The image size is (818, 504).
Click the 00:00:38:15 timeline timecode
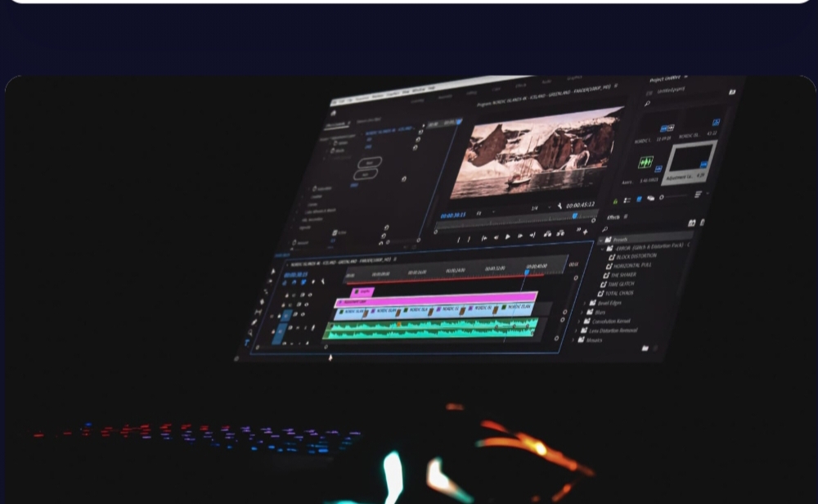(x=296, y=274)
